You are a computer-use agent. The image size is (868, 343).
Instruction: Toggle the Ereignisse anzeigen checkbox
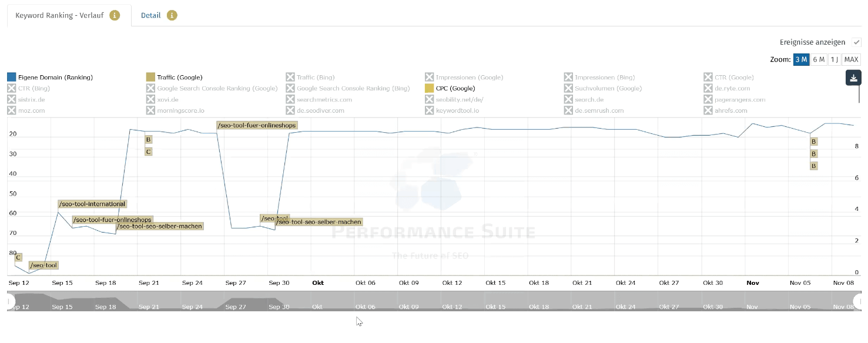pos(856,42)
